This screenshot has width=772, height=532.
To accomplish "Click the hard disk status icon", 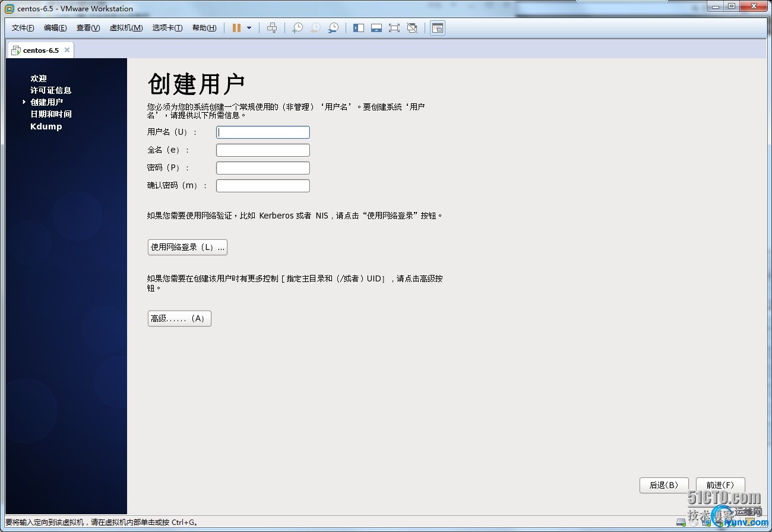I will (x=680, y=522).
